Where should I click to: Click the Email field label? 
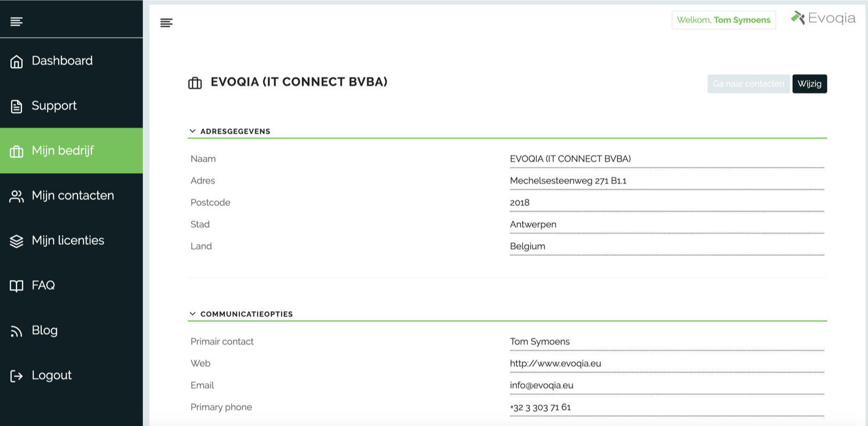202,385
